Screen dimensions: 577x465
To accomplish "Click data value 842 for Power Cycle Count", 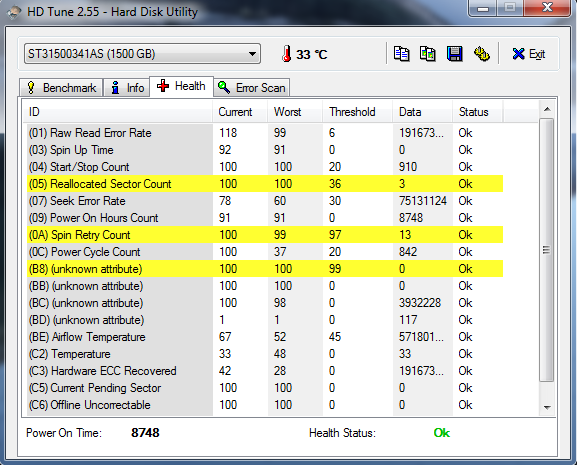I will point(408,252).
